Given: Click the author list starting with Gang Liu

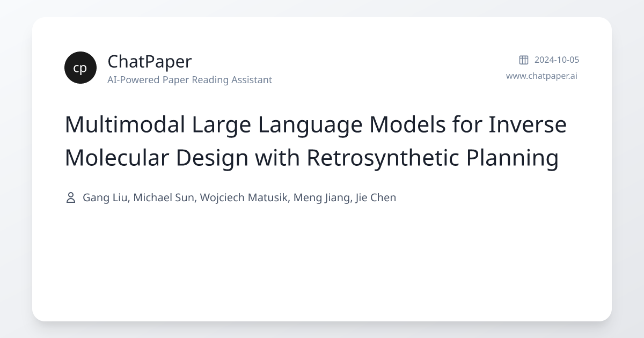Looking at the screenshot, I should tap(239, 197).
